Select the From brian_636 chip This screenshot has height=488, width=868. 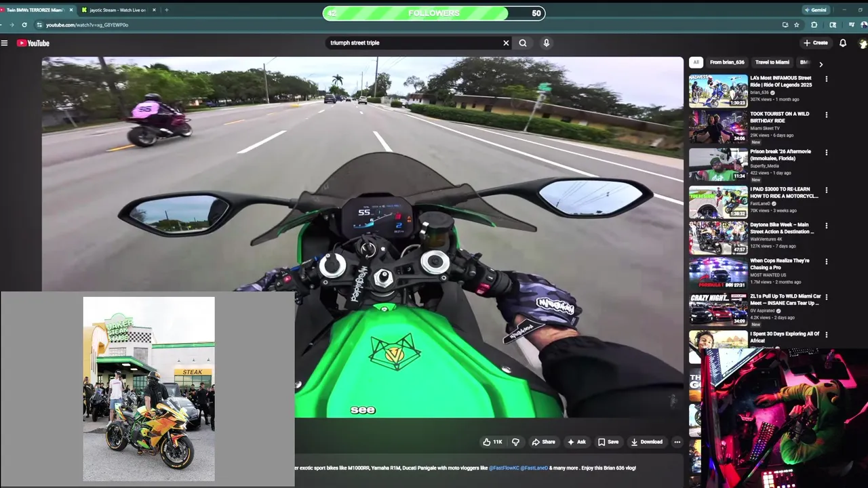click(727, 62)
